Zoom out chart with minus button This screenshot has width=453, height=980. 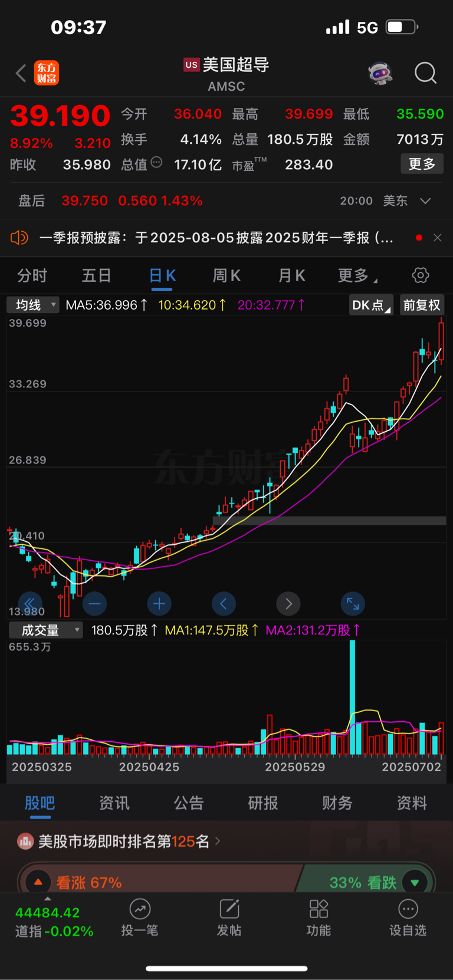click(x=94, y=603)
